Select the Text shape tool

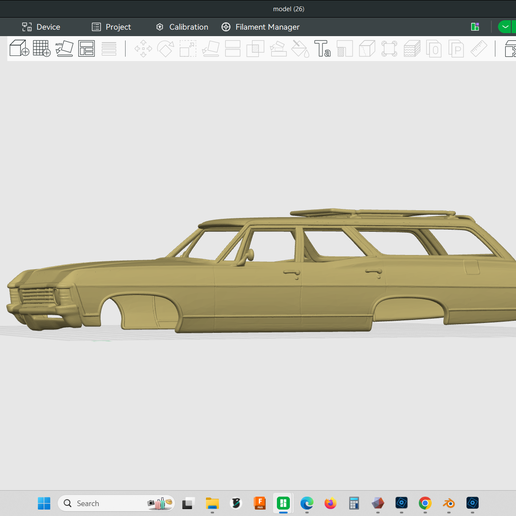[322, 49]
